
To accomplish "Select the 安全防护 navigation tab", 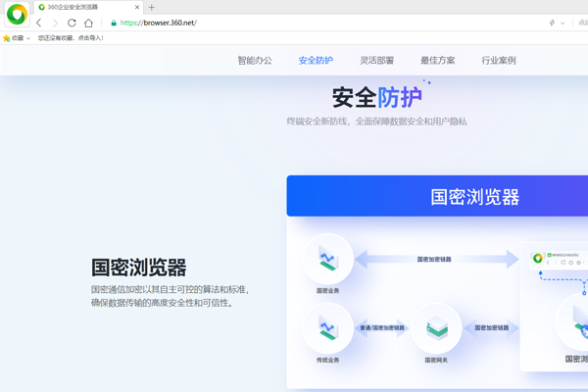I will click(316, 61).
